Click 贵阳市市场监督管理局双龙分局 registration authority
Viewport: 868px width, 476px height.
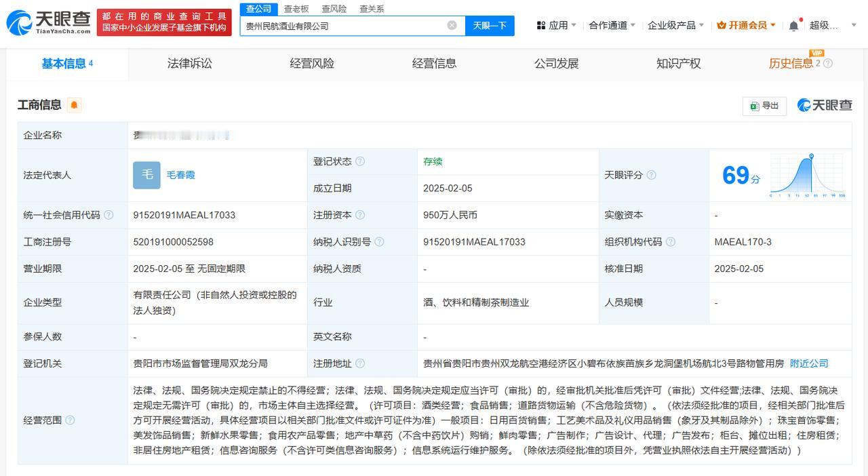201,363
